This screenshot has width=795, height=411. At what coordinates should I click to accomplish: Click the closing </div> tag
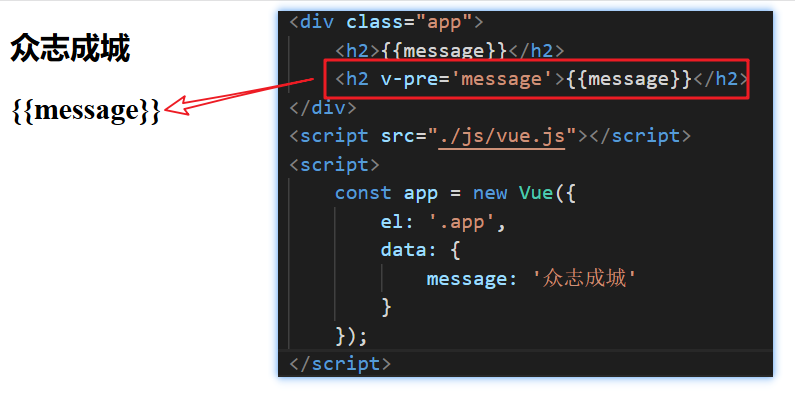point(323,107)
